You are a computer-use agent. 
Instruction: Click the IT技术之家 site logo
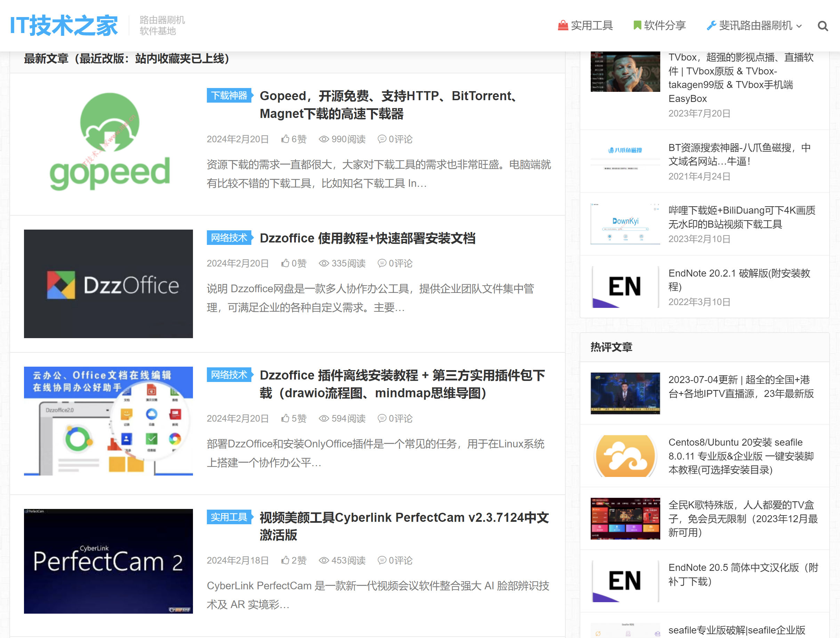click(64, 25)
